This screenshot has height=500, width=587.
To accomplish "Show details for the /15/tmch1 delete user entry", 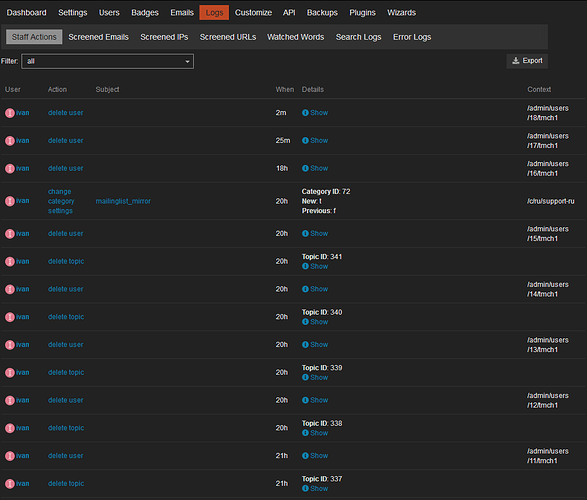I will click(x=315, y=234).
